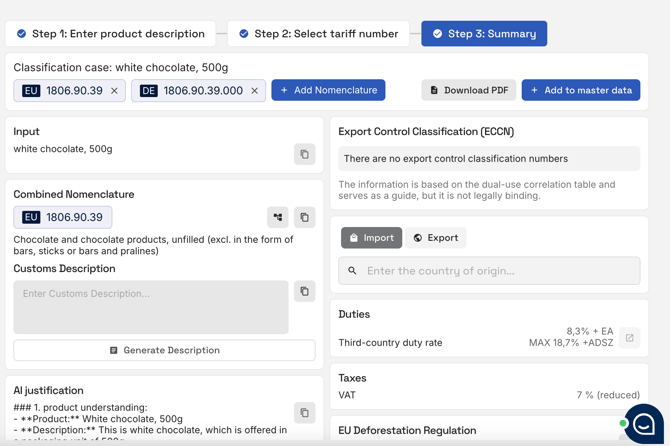This screenshot has height=446, width=670.
Task: Download the classification PDF
Action: tap(468, 91)
